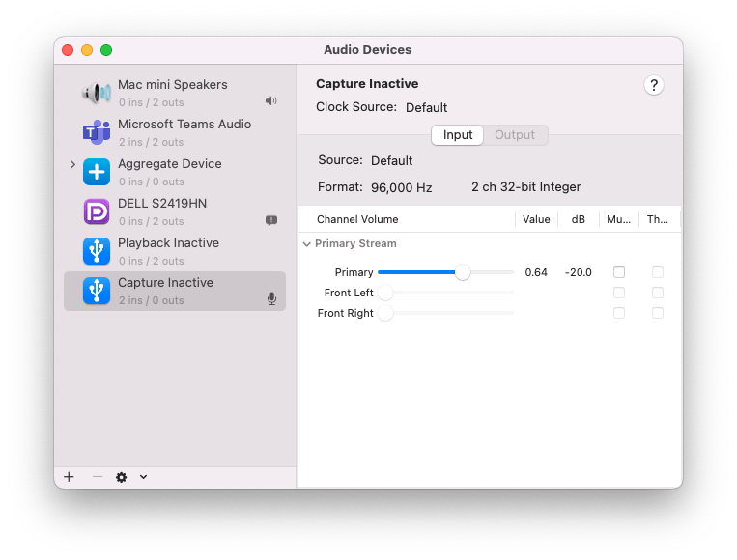Click the Mu... mute column header
The height and width of the screenshot is (560, 737).
click(x=618, y=219)
